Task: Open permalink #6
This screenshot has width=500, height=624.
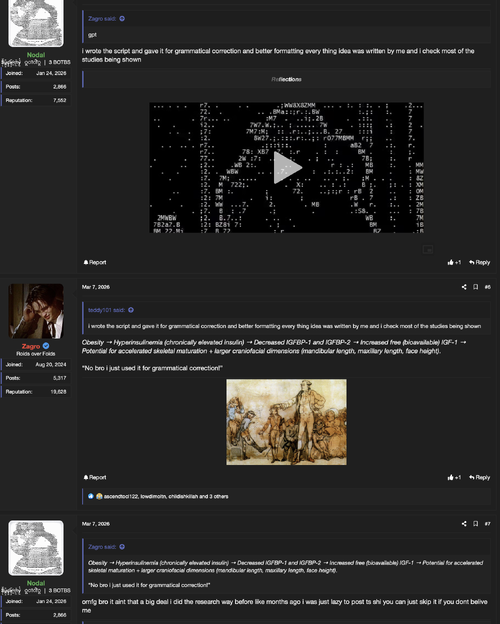Action: [x=487, y=287]
